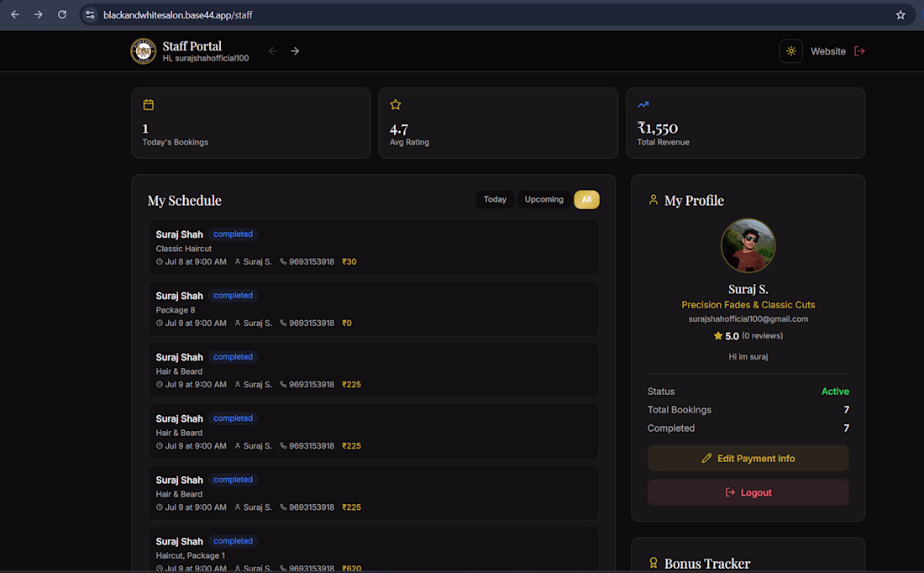Click the Staff Portal forward arrow
The image size is (924, 573).
295,51
